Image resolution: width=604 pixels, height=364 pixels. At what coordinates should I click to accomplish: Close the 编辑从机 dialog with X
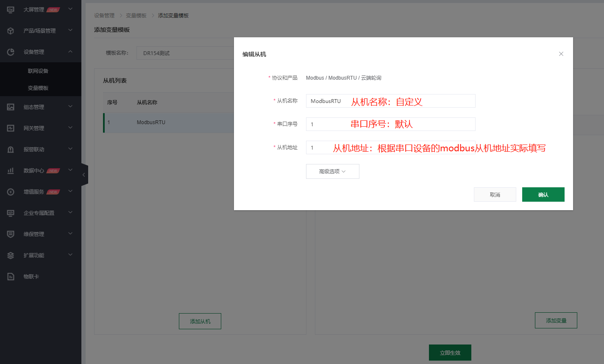tap(561, 54)
